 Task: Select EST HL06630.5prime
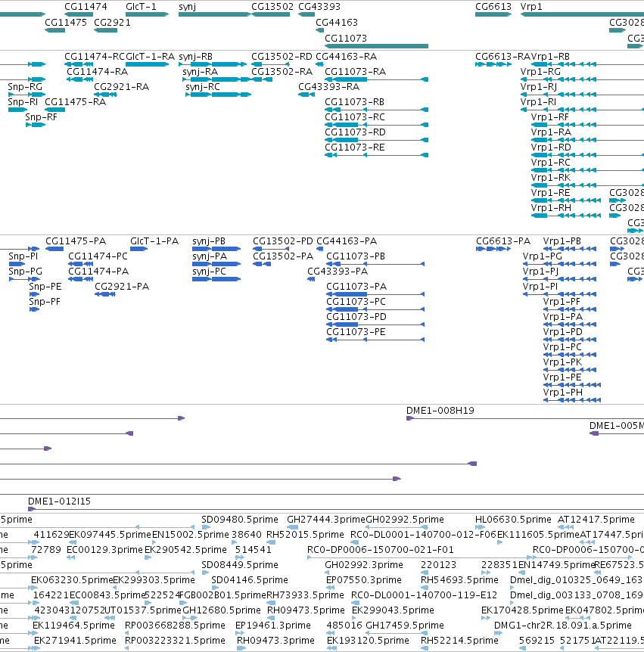click(480, 527)
